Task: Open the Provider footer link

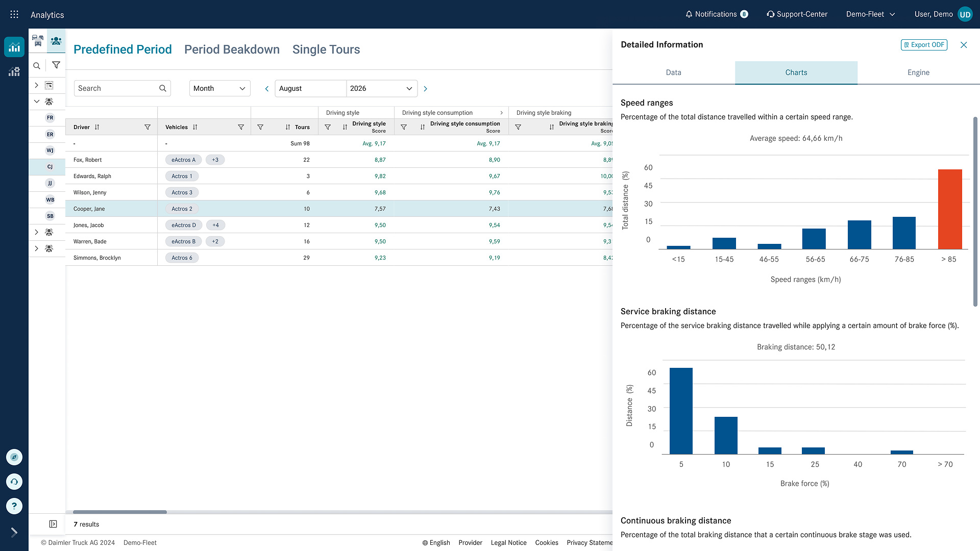Action: (470, 543)
